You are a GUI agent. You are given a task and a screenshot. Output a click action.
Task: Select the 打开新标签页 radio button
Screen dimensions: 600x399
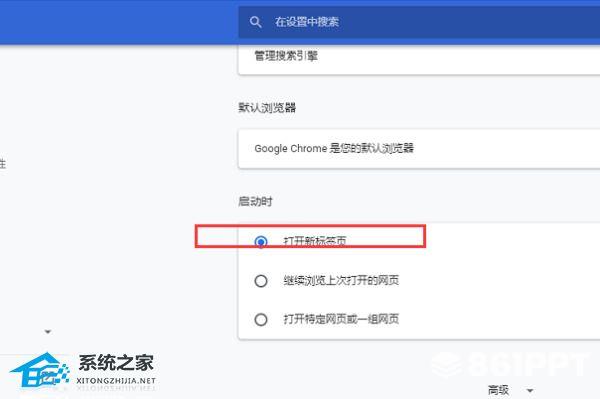261,242
